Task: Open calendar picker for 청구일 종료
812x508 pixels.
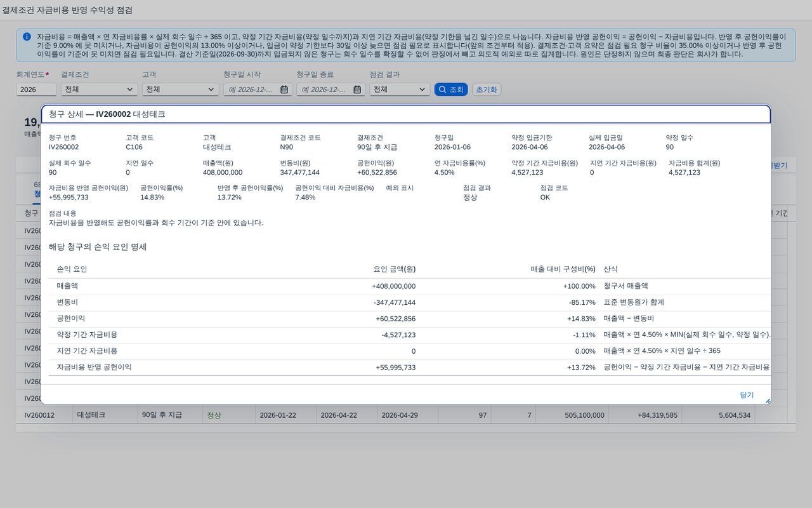Action: tap(357, 90)
